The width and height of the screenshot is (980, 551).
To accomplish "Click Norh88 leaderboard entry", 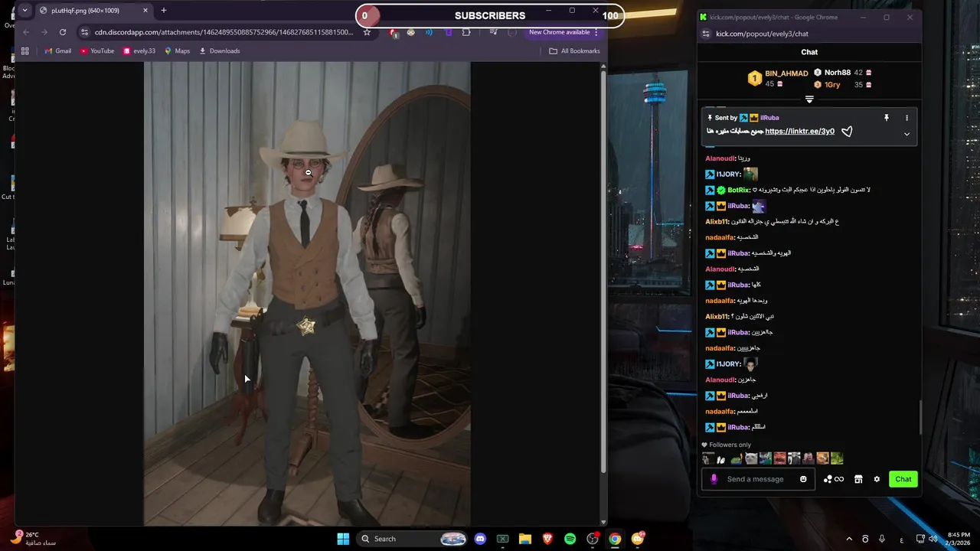I will coord(843,73).
